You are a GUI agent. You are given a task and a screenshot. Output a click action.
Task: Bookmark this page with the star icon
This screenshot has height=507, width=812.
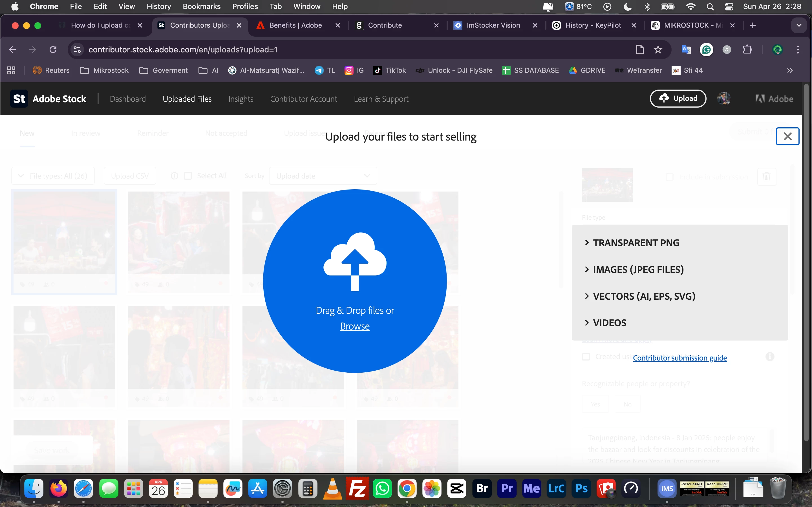click(x=658, y=50)
